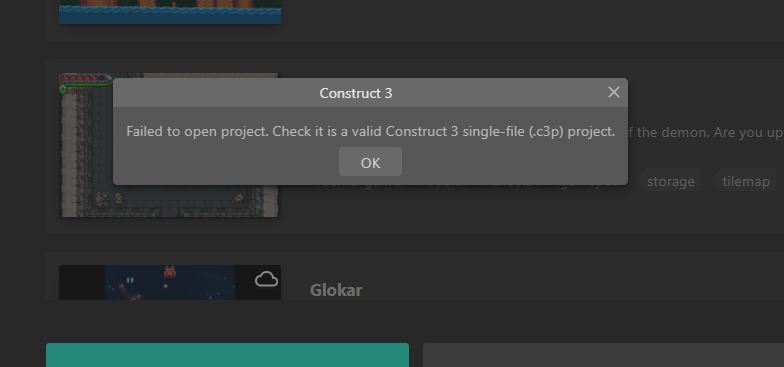
Task: Select the storage tag
Action: click(x=670, y=182)
